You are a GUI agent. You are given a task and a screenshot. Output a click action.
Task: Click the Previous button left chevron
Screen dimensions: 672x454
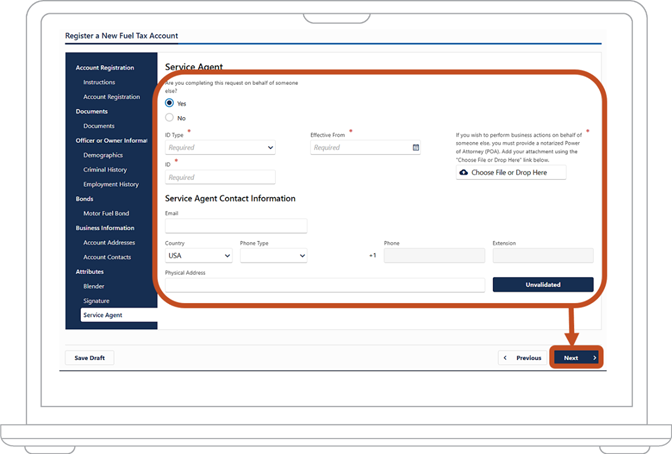tap(505, 358)
